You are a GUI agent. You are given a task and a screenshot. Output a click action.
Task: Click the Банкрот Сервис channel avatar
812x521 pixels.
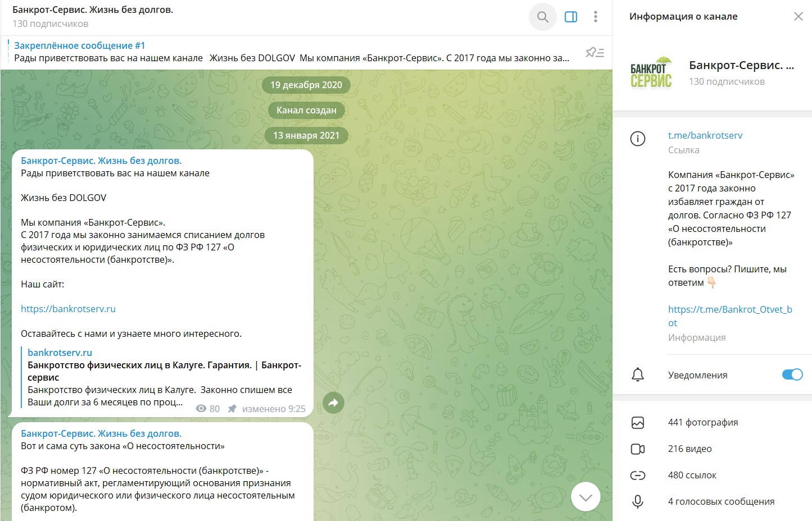click(651, 73)
